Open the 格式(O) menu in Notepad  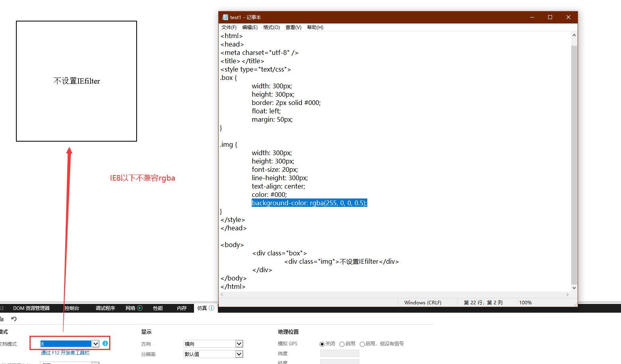point(271,27)
